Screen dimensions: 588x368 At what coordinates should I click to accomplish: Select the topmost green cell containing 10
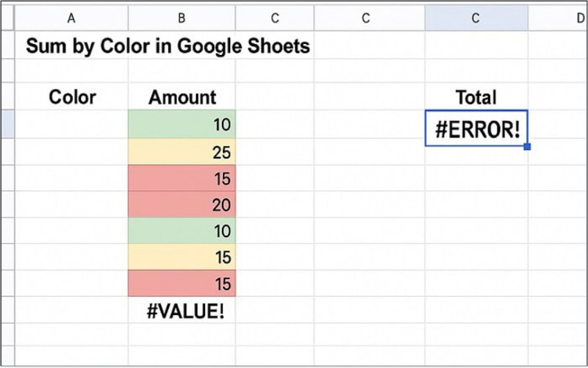tap(182, 124)
